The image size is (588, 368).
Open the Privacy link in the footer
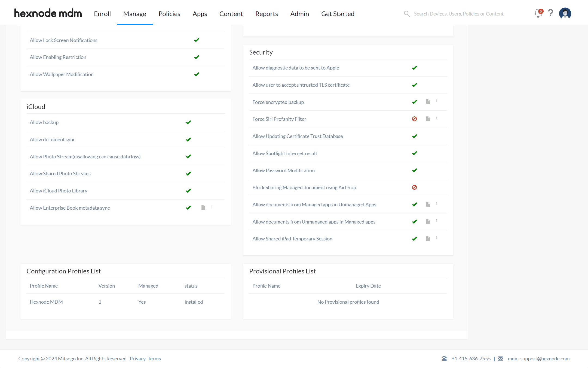coord(137,358)
